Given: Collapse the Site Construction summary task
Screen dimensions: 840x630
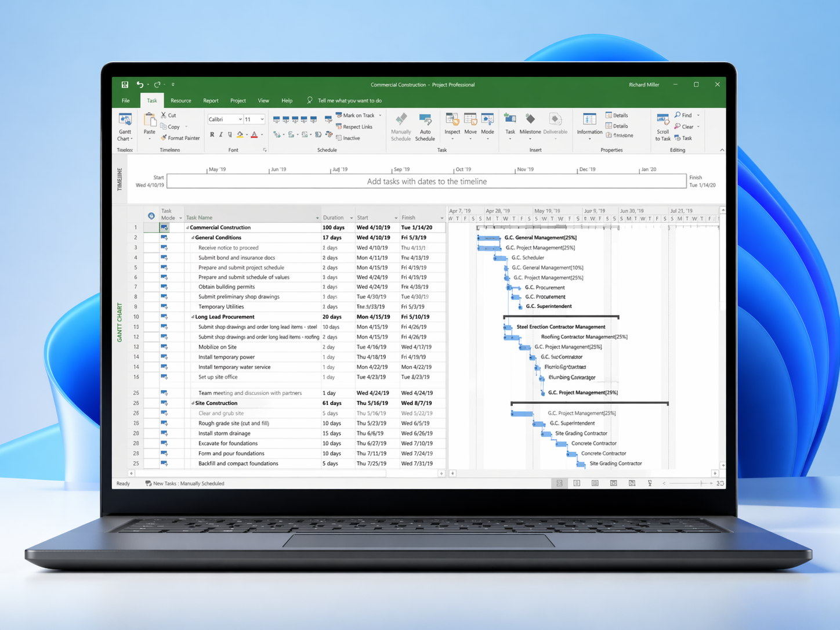Looking at the screenshot, I should 193,403.
